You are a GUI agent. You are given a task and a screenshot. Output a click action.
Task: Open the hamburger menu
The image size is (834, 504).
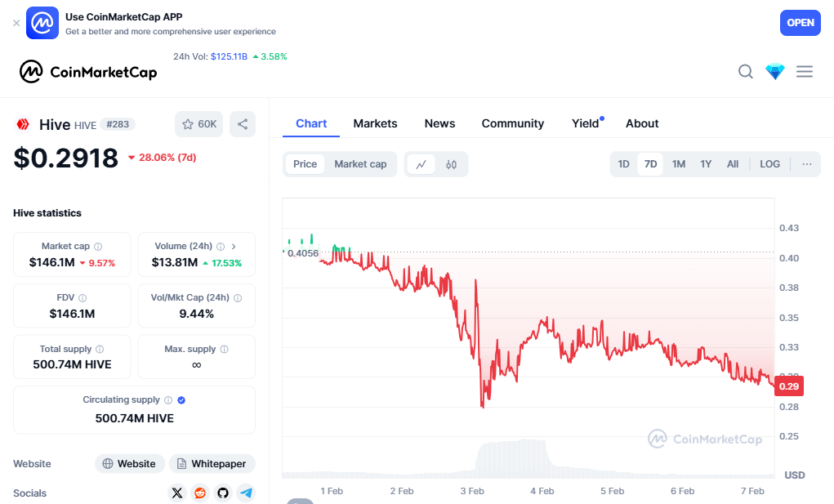805,72
